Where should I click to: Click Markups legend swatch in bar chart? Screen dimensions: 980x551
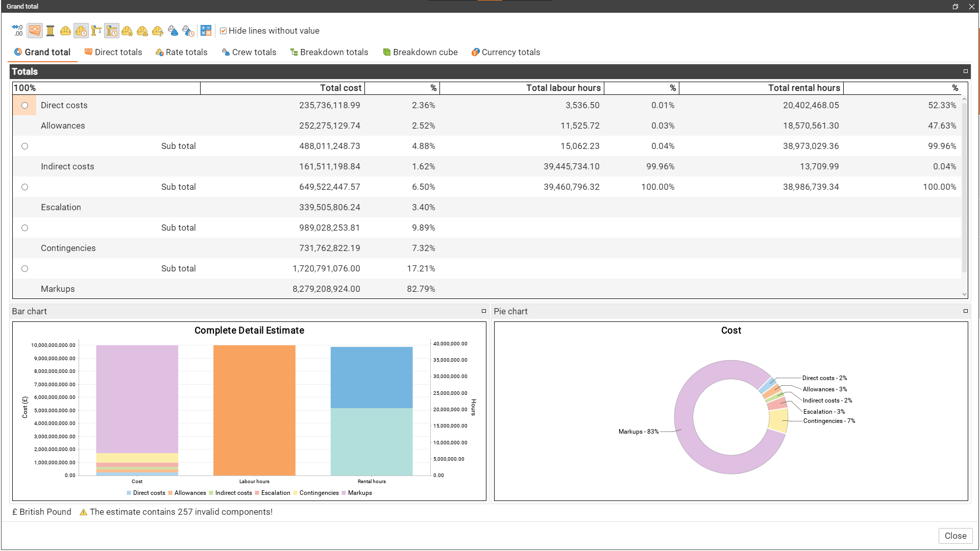click(344, 493)
